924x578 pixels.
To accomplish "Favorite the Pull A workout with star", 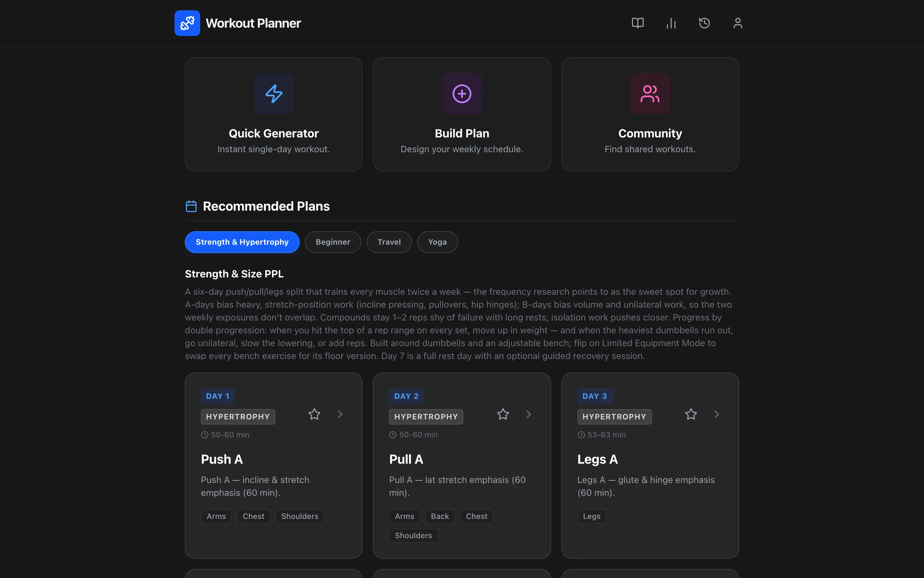I will [503, 414].
